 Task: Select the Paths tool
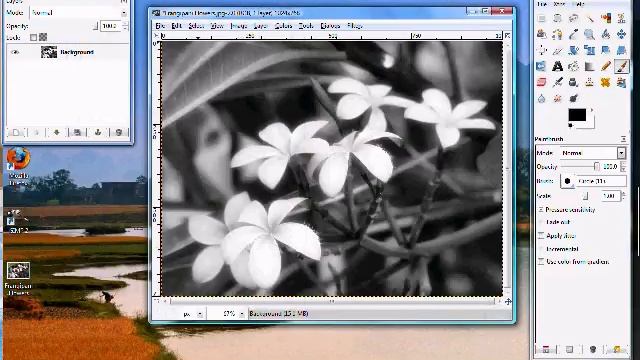(557, 34)
